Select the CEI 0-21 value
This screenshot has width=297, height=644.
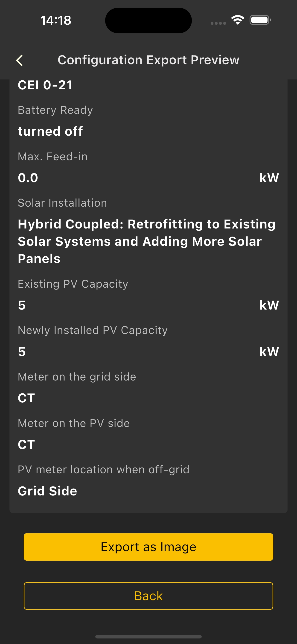45,85
